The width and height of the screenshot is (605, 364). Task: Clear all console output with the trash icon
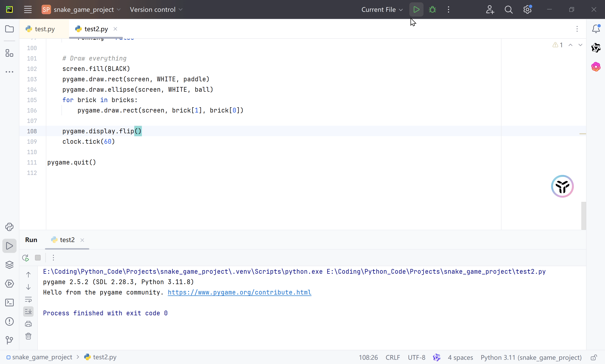[x=28, y=336]
